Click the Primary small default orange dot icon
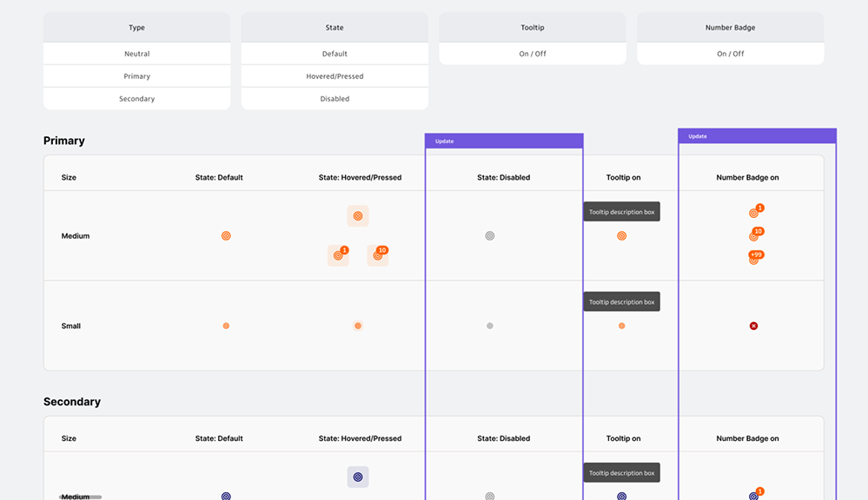 [x=226, y=326]
